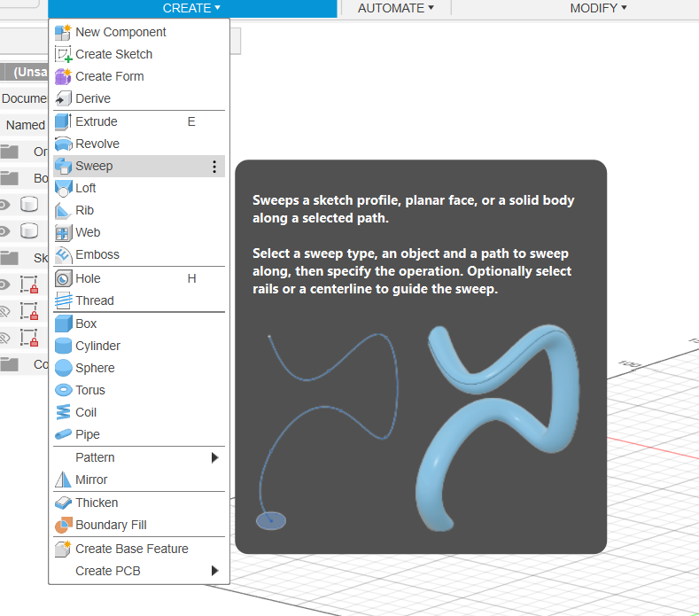This screenshot has height=616, width=699.
Task: Select Hole label in Create menu
Action: (88, 278)
